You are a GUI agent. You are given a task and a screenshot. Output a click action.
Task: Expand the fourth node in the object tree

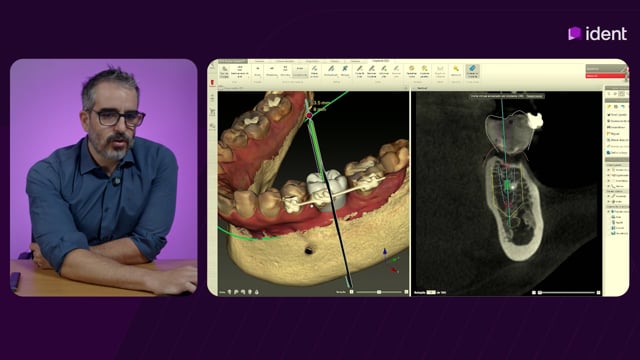[609, 187]
